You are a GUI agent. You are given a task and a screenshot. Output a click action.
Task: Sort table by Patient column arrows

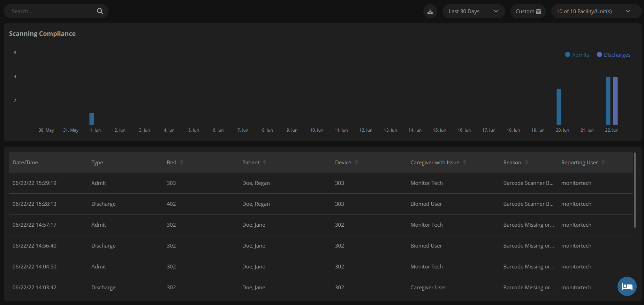click(x=265, y=162)
